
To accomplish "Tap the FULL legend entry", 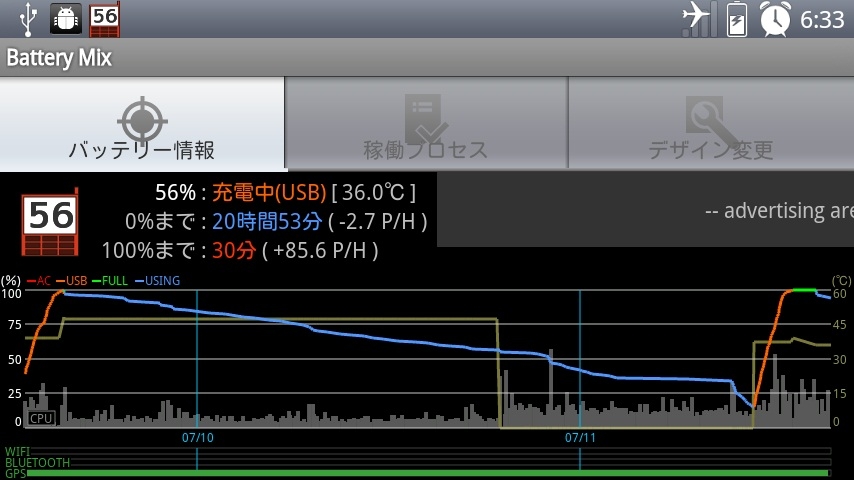I will pos(110,281).
